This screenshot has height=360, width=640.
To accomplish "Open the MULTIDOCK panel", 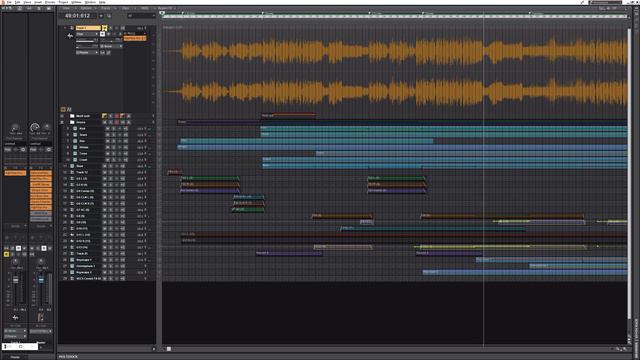I will tap(68, 356).
